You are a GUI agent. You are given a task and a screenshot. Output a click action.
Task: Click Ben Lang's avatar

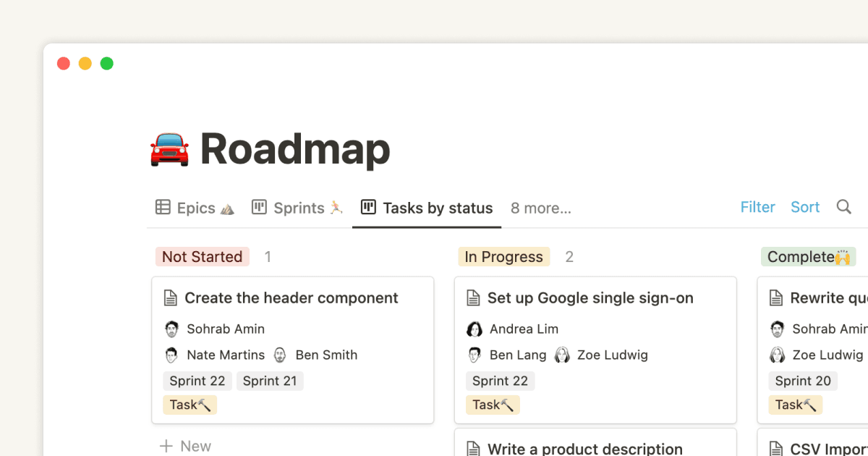click(475, 355)
